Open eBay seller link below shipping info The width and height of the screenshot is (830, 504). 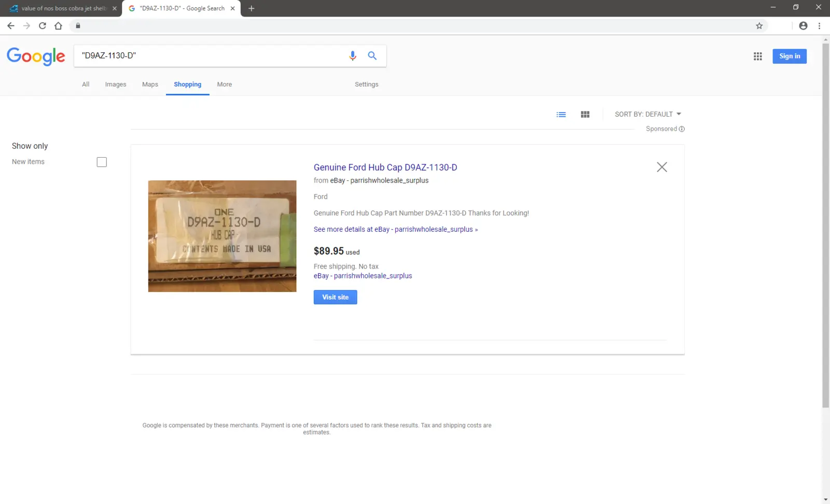click(x=363, y=276)
